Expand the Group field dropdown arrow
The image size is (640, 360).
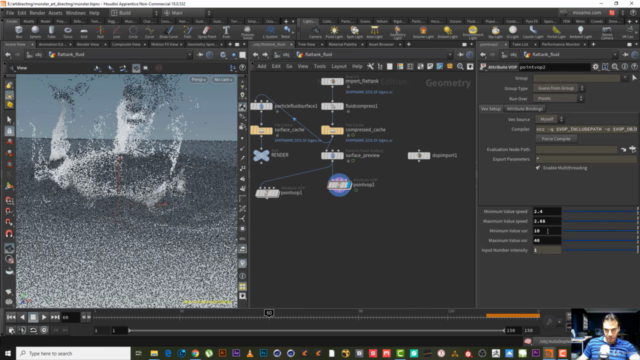(x=625, y=78)
